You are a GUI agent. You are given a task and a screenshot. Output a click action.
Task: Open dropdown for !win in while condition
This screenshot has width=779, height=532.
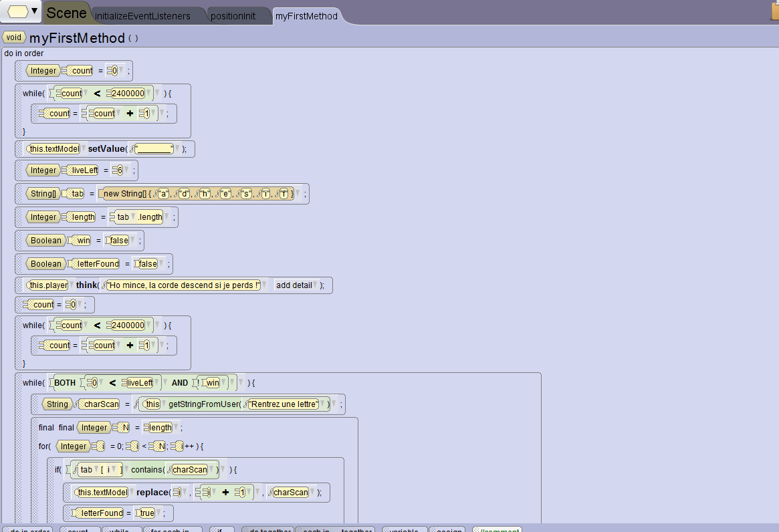coord(224,382)
